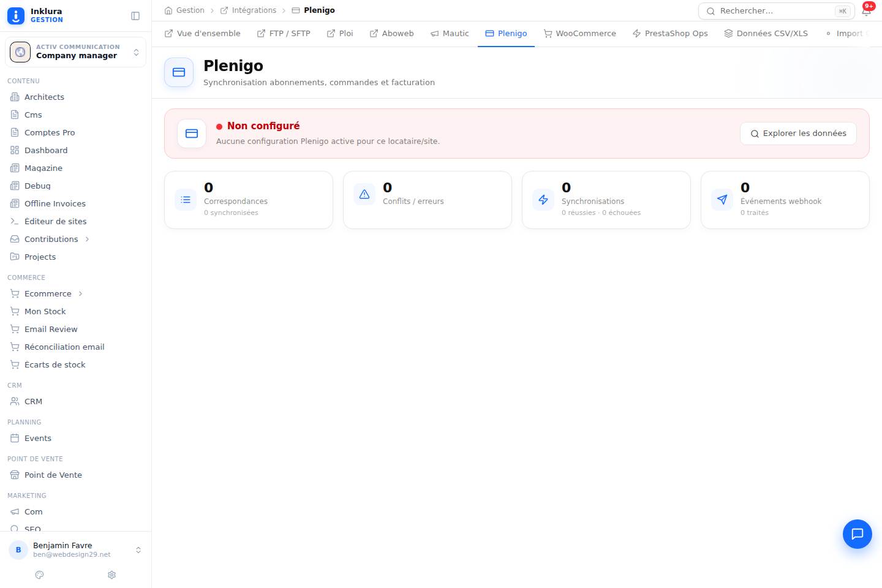This screenshot has width=882, height=588.
Task: Click the Plenigo header card icon
Action: pyautogui.click(x=179, y=72)
